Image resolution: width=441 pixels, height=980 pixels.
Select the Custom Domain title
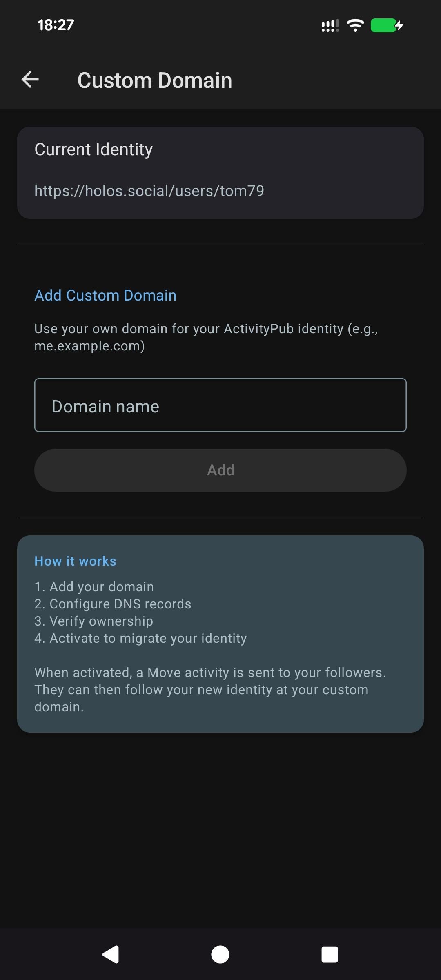pos(155,80)
